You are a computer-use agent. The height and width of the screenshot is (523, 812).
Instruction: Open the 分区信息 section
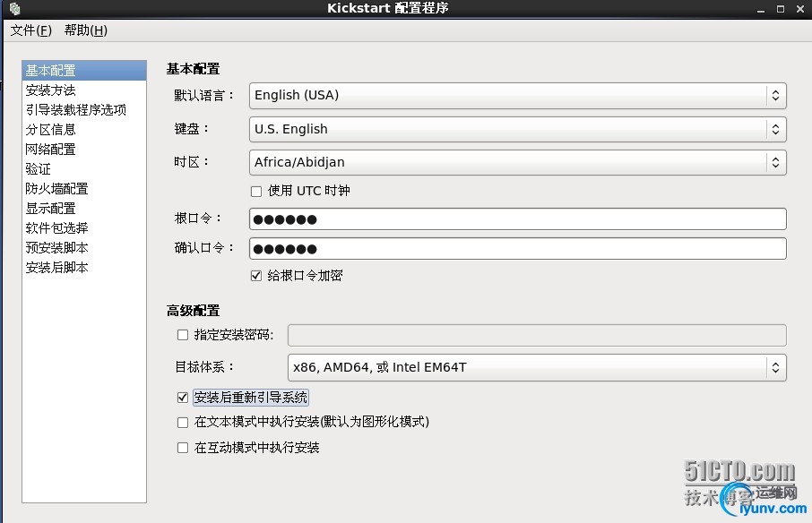(x=84, y=129)
